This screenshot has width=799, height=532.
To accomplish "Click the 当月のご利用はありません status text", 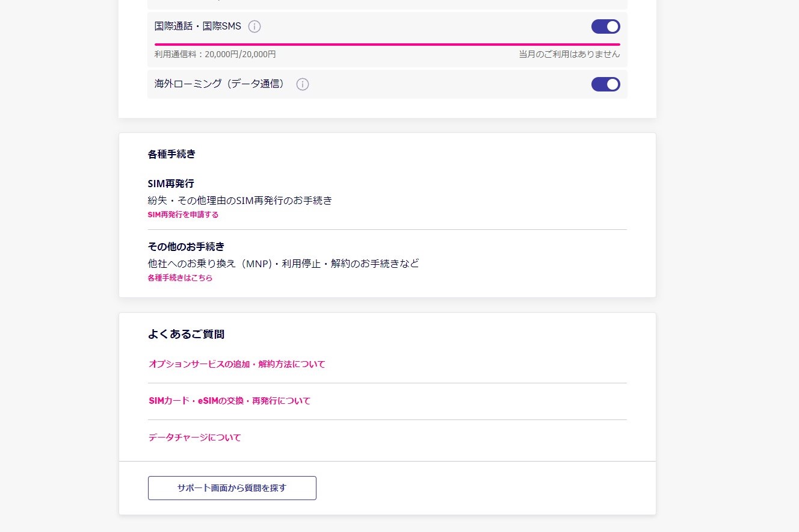I will 569,54.
